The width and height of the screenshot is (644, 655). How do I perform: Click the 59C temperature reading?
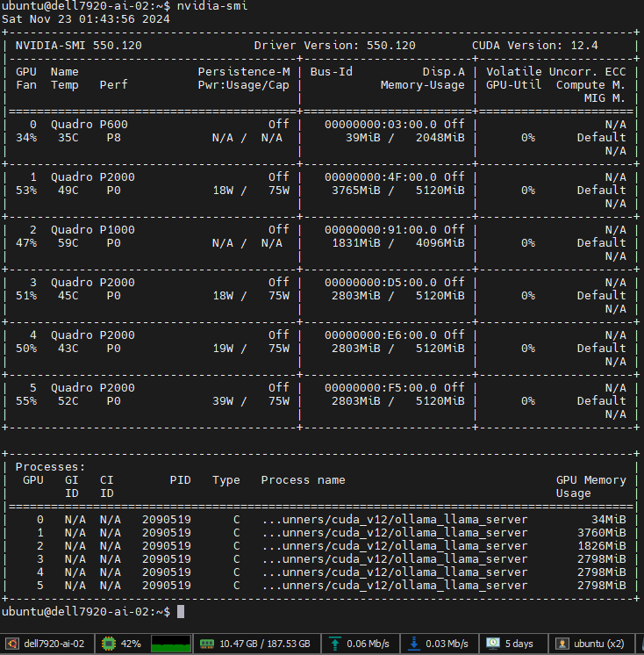68,243
